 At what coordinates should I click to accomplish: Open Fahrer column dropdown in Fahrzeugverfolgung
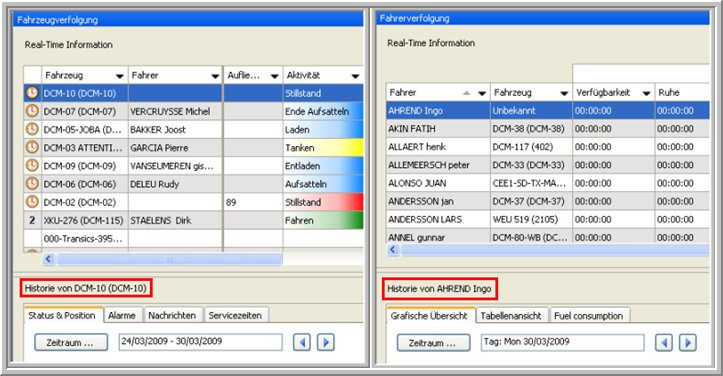pyautogui.click(x=215, y=76)
